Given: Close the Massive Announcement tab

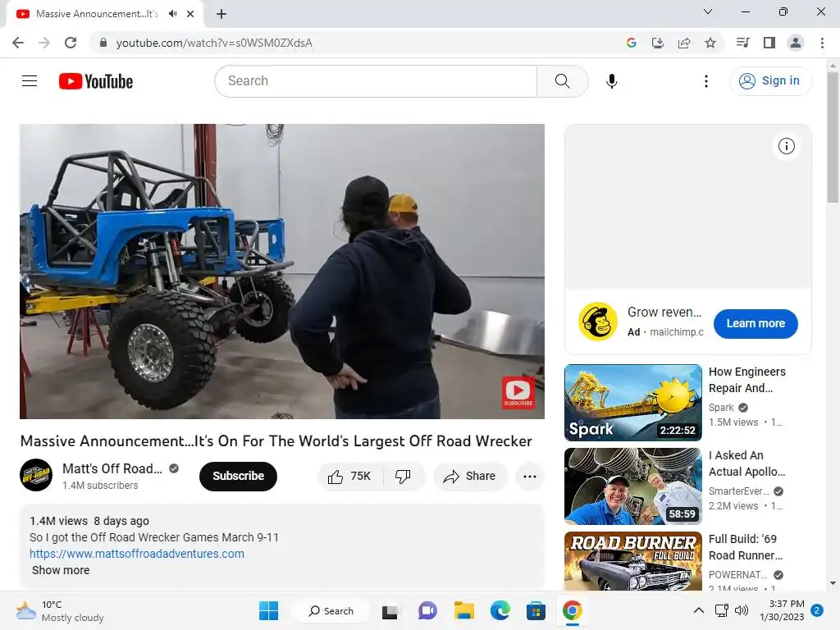Looking at the screenshot, I should point(190,14).
